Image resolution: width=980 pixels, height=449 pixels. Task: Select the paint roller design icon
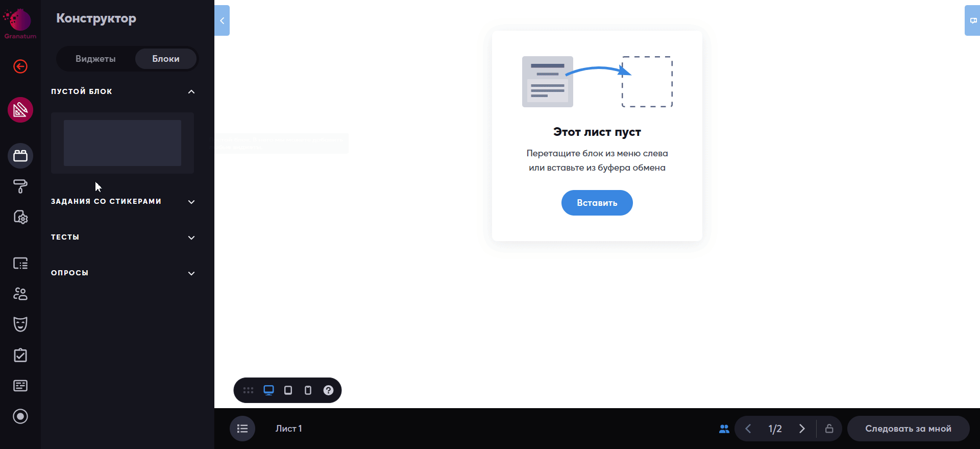20,186
